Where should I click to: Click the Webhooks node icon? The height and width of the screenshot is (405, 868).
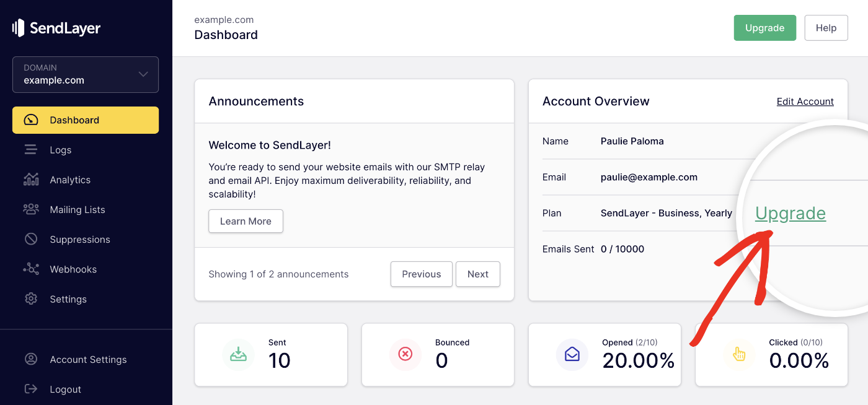[31, 269]
